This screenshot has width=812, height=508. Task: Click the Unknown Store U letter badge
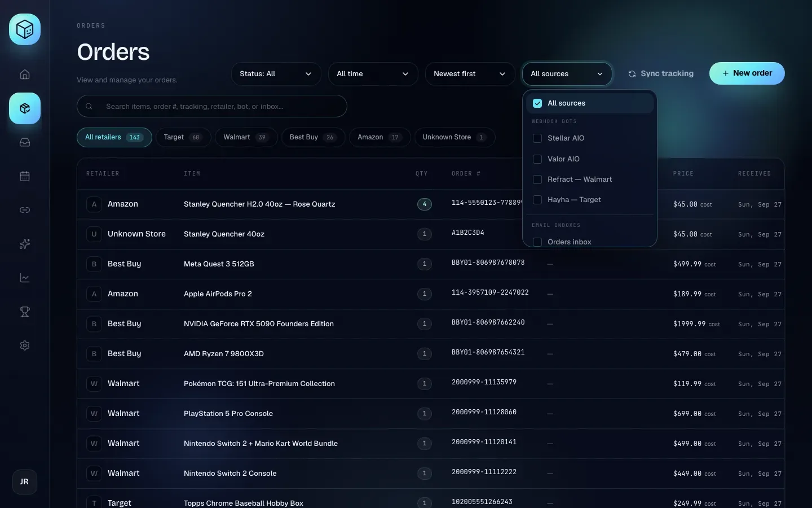click(94, 234)
